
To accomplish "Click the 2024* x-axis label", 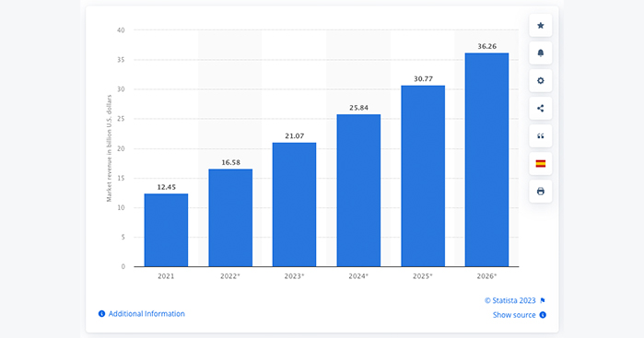I will pos(358,276).
